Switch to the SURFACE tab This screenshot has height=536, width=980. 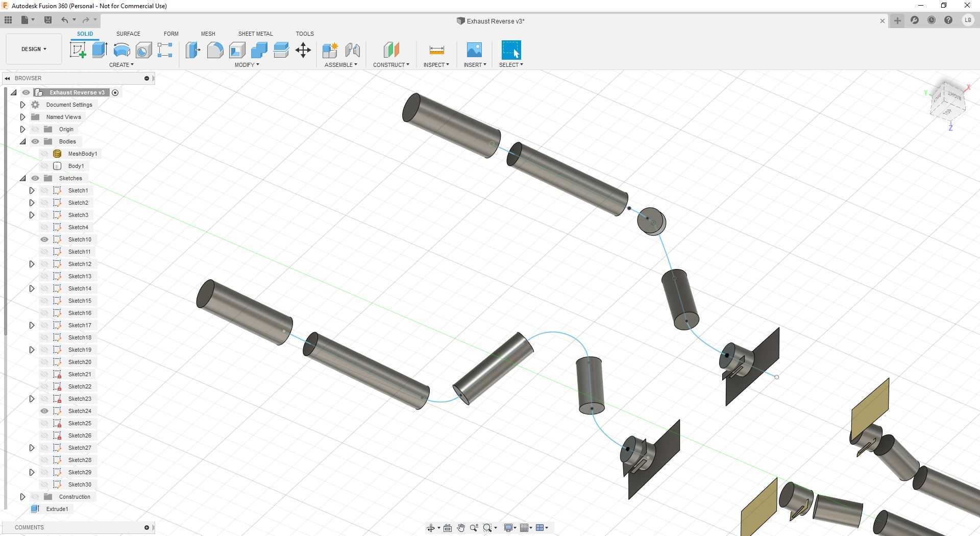coord(128,34)
